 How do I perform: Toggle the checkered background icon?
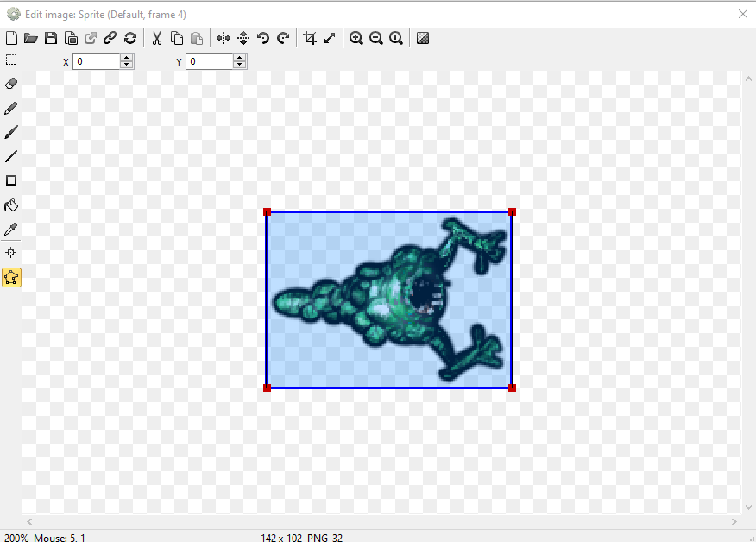(x=423, y=38)
